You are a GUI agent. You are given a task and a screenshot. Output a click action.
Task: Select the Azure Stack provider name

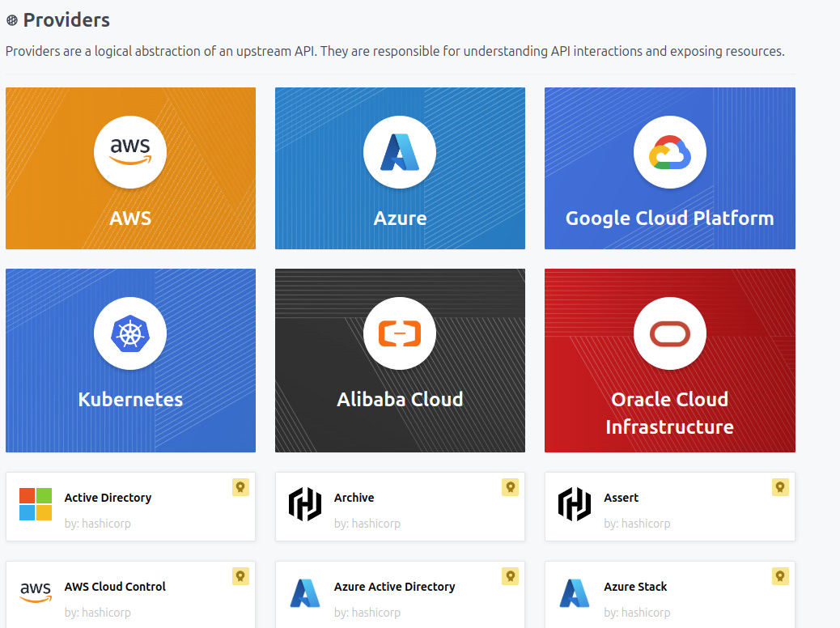[635, 587]
